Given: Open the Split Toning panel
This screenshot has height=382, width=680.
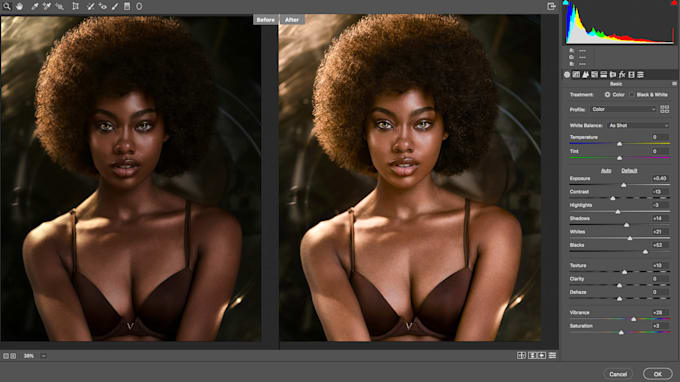Looking at the screenshot, I should [x=604, y=75].
